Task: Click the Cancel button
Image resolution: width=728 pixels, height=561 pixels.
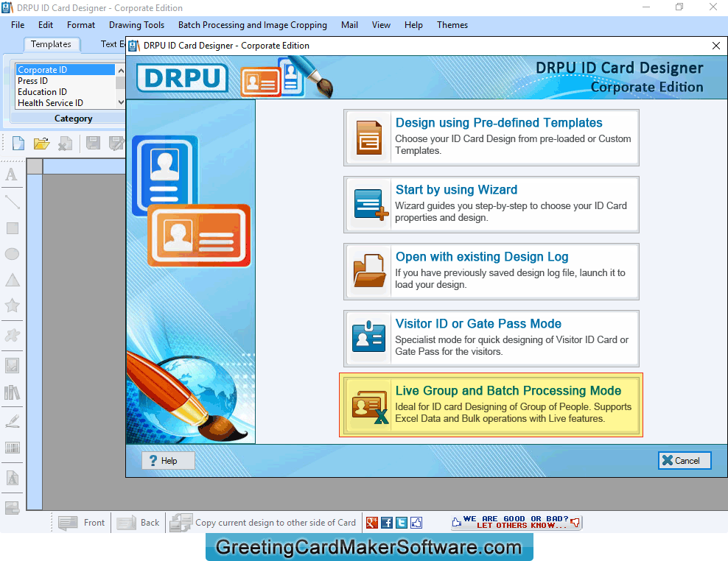Action: coord(685,460)
